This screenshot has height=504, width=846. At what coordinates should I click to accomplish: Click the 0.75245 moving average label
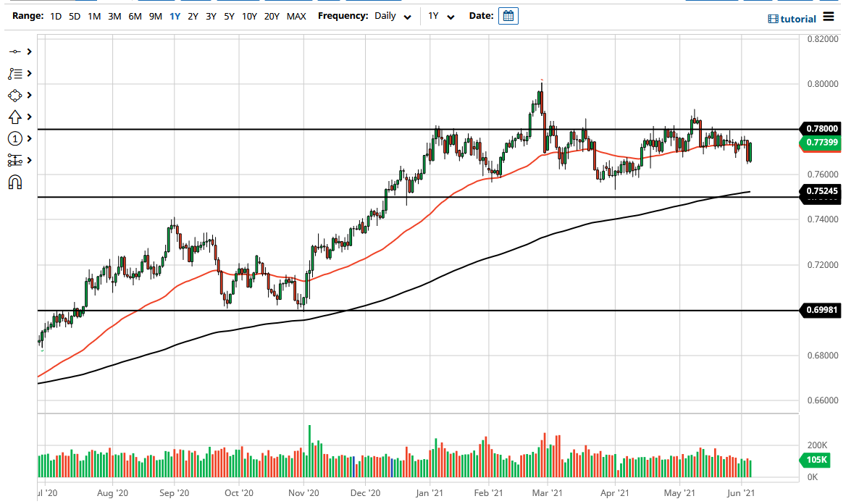[x=821, y=191]
